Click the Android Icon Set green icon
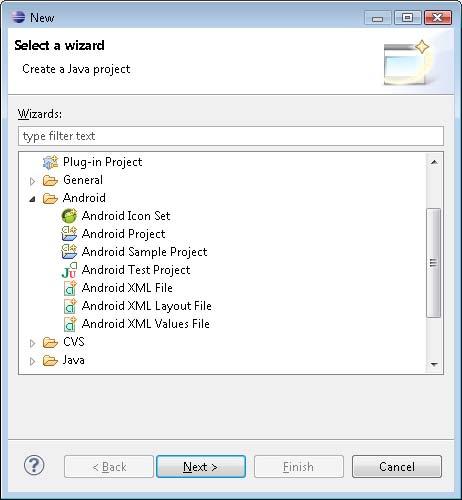462x500 pixels. coord(69,216)
